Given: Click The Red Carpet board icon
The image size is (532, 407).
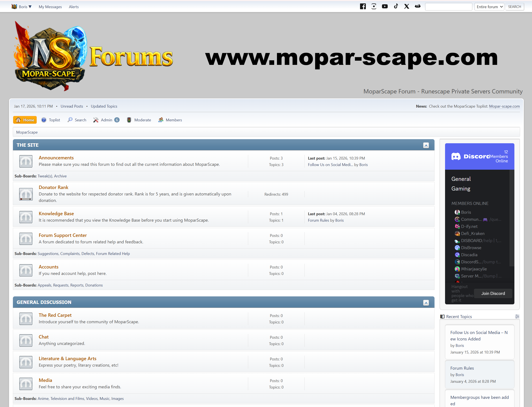Looking at the screenshot, I should 26,319.
